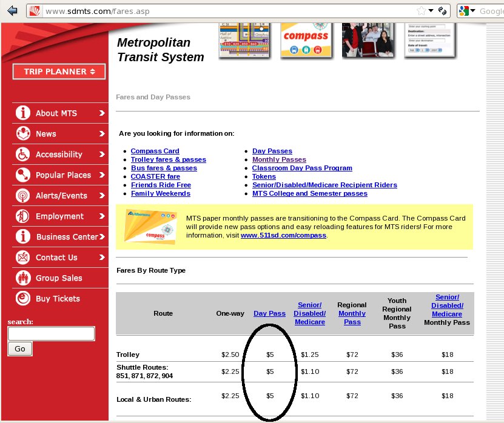Open Accessibility menu item
The height and width of the screenshot is (423, 504).
point(59,155)
